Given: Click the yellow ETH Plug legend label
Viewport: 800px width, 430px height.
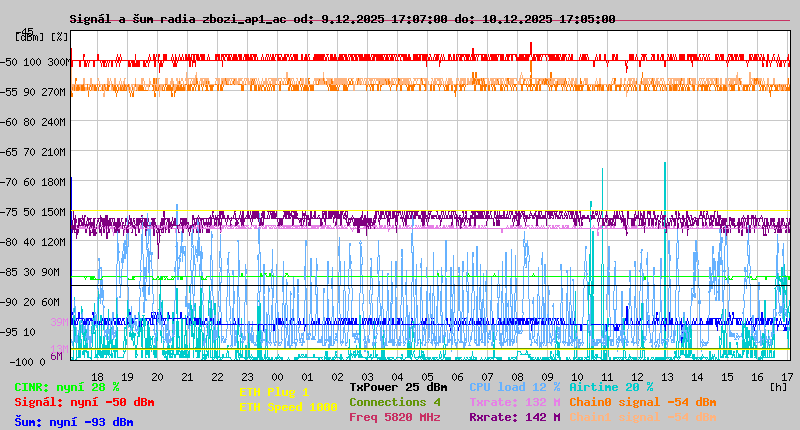Looking at the screenshot, I should click(x=274, y=392).
